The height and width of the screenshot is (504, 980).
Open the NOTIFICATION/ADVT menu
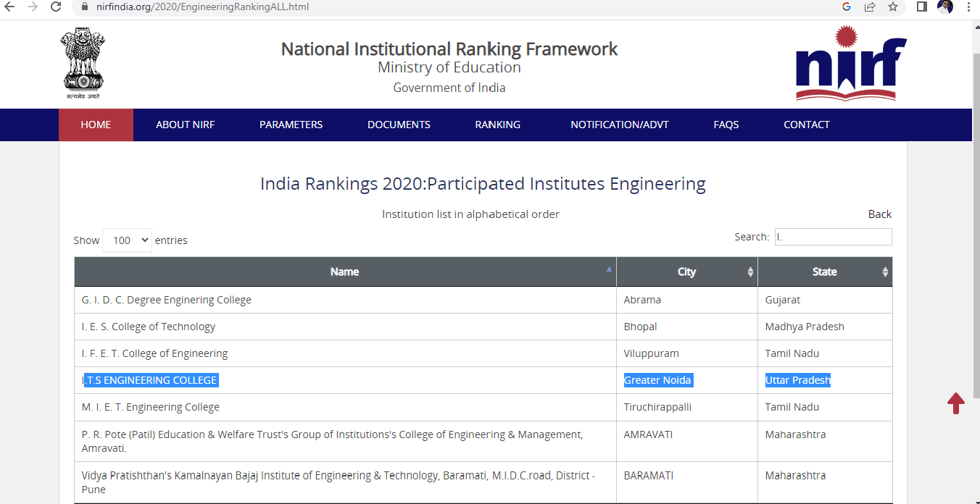coord(620,125)
